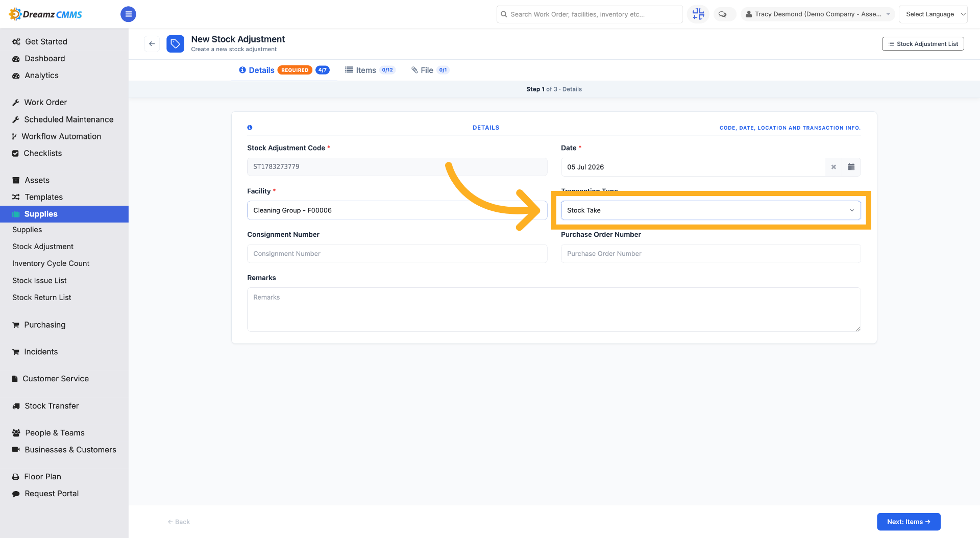Expand the Transaction Type Stock Take dropdown
Viewport: 980px width, 538px height.
(x=710, y=210)
